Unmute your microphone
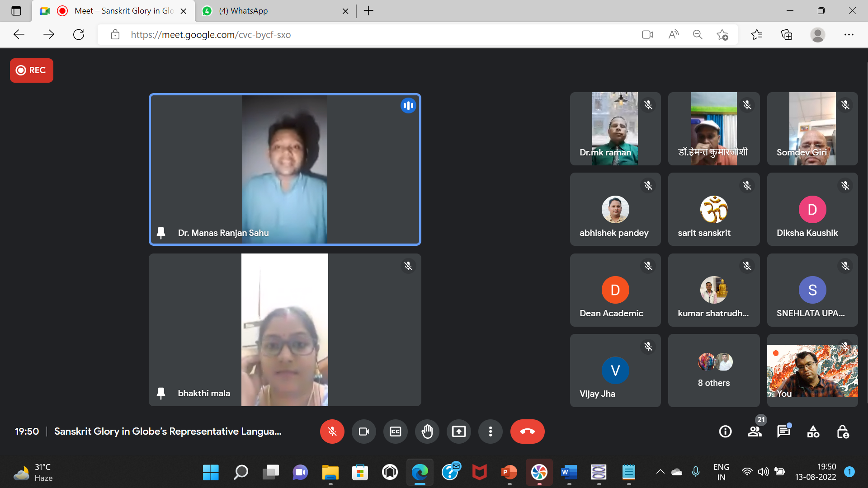The width and height of the screenshot is (868, 488). pos(332,432)
